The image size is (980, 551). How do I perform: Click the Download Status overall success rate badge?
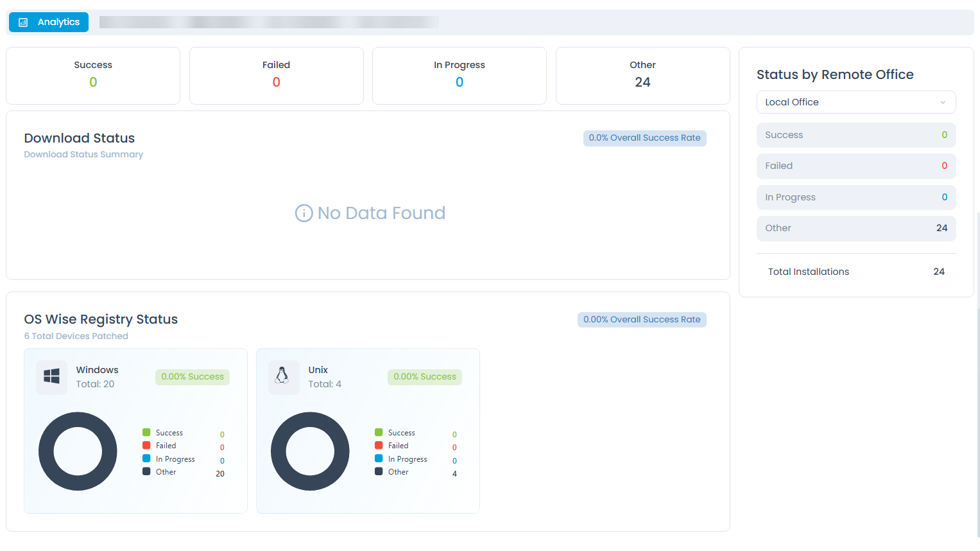pyautogui.click(x=644, y=138)
